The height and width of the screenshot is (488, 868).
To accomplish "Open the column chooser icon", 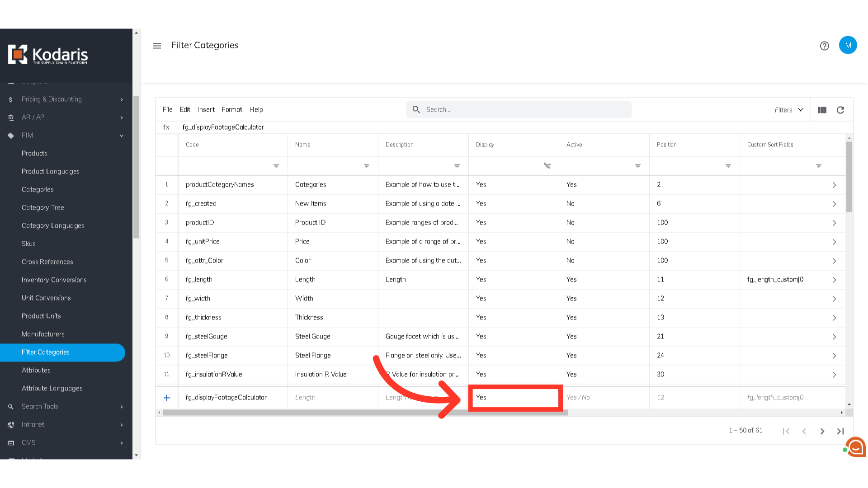I will coord(822,110).
